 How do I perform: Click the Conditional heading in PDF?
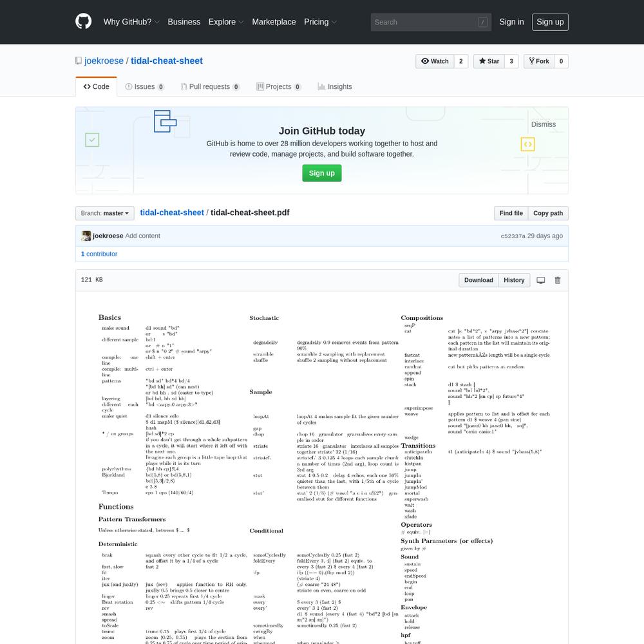pos(266,531)
